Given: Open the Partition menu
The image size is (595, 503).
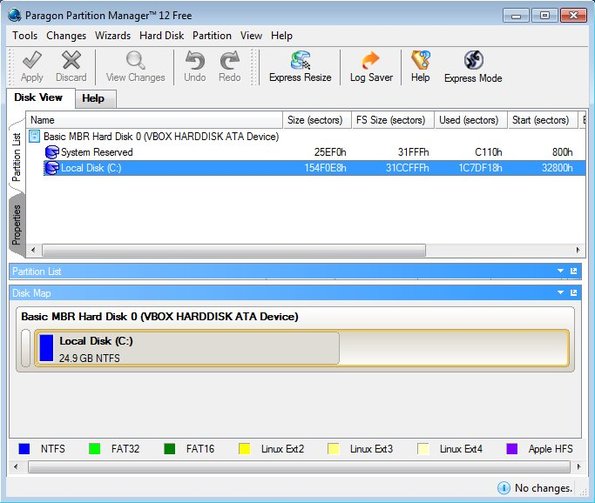Looking at the screenshot, I should [x=212, y=35].
